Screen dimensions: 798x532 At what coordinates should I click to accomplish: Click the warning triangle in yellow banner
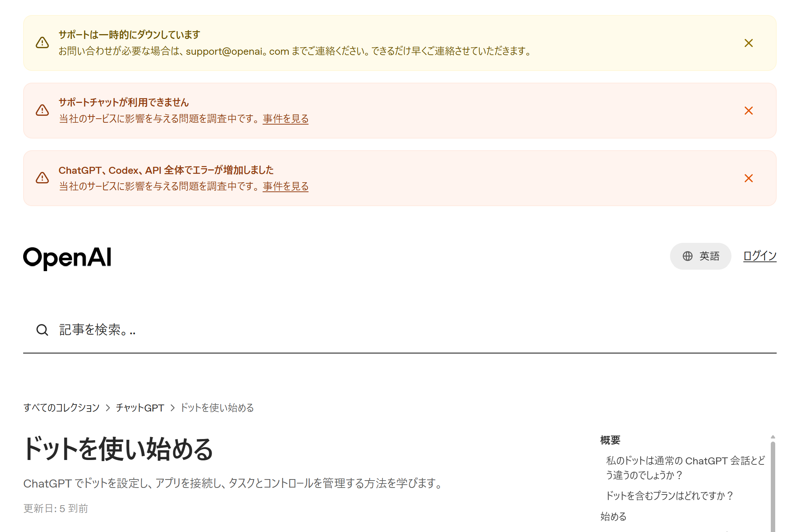(x=42, y=43)
